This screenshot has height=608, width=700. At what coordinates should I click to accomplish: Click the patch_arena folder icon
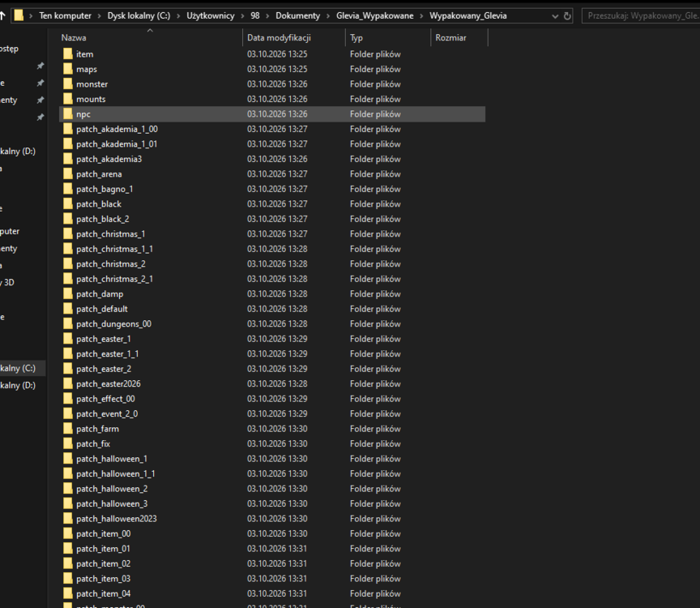pos(68,174)
